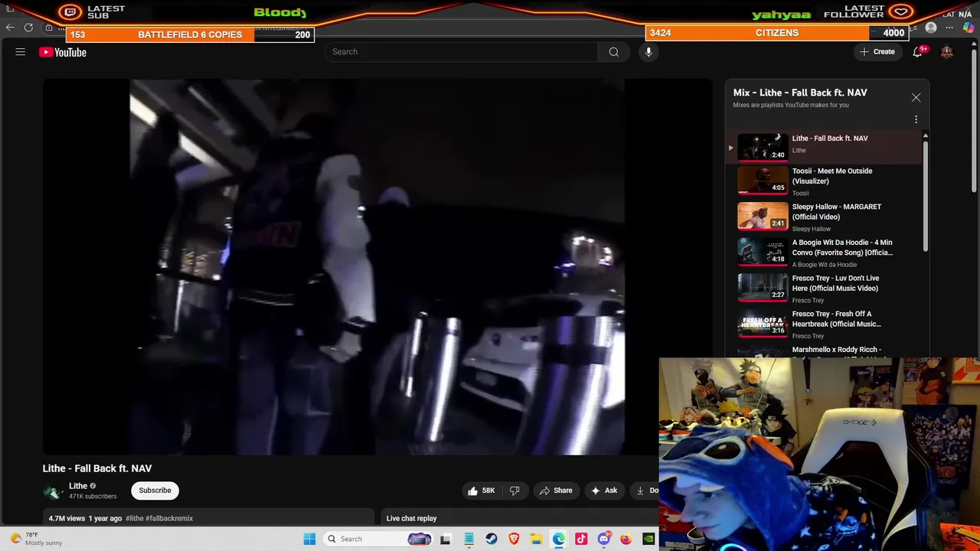Open the Mix playlist three-dot options
This screenshot has height=551, width=980.
coord(916,119)
